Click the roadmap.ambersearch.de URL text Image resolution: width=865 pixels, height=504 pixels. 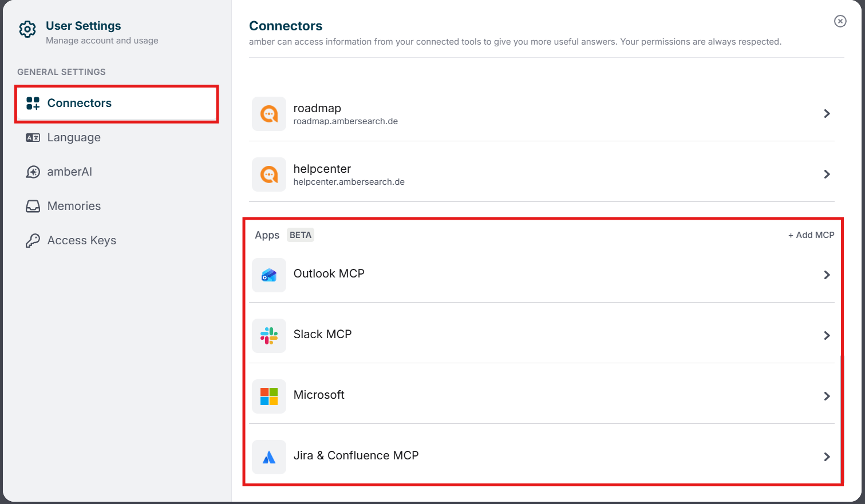point(346,121)
